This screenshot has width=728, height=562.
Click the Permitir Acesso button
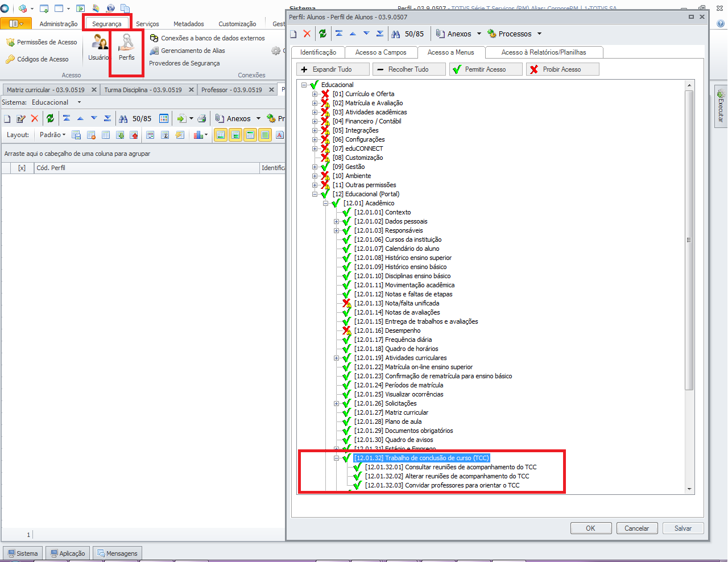tap(485, 69)
